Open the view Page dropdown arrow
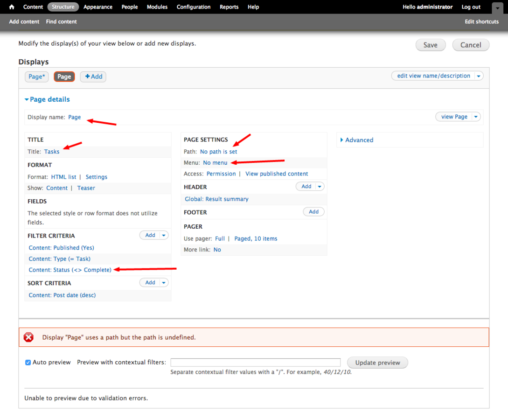 tap(476, 117)
